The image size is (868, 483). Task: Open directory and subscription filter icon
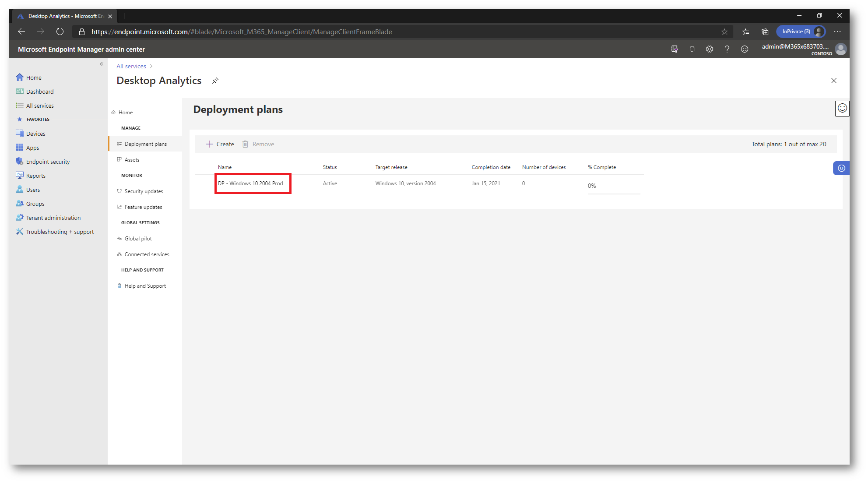[675, 49]
